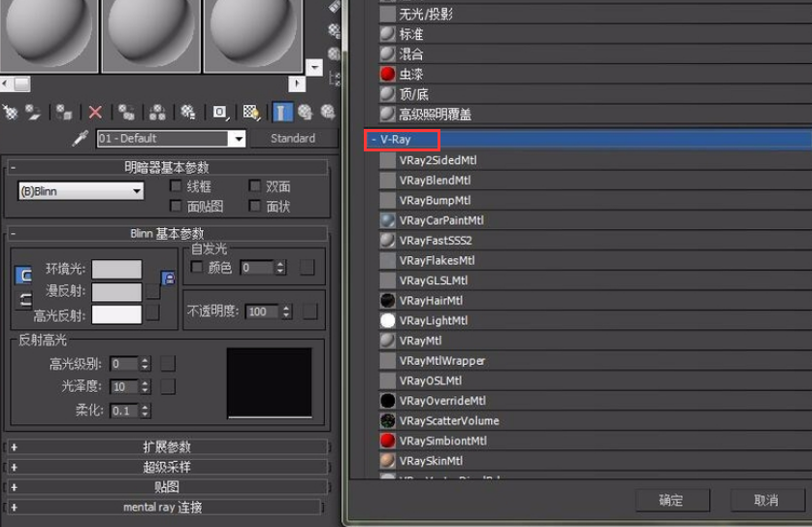Click Put Material to Scene icon

(x=33, y=112)
